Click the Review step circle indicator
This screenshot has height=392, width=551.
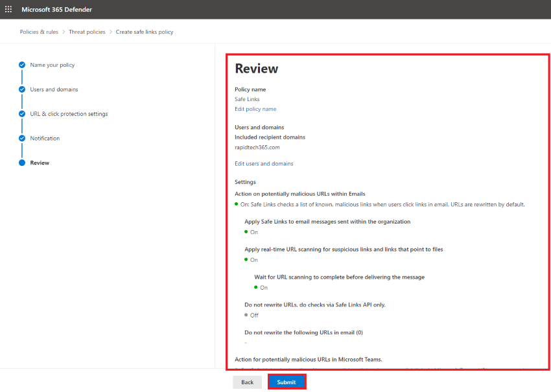(22, 163)
